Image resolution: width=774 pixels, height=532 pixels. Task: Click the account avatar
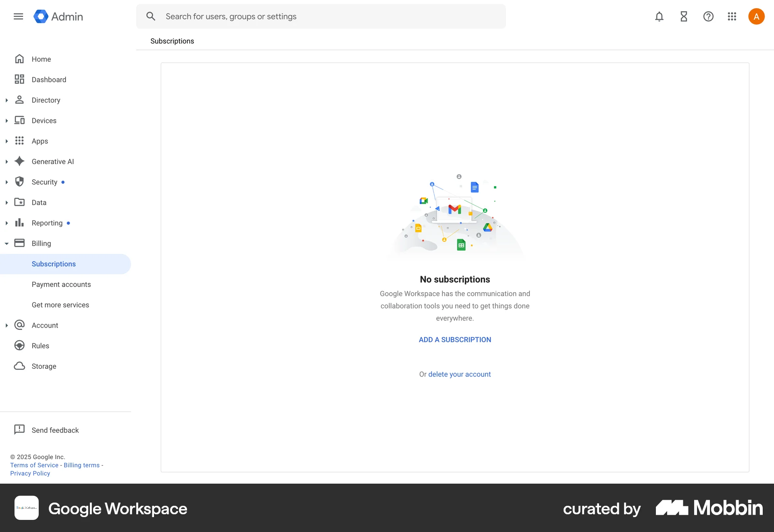[756, 17]
